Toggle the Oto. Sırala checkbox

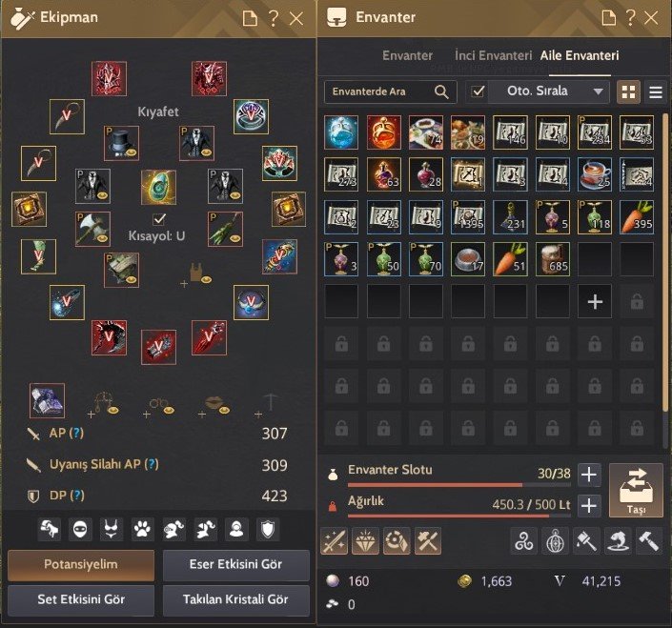click(478, 91)
